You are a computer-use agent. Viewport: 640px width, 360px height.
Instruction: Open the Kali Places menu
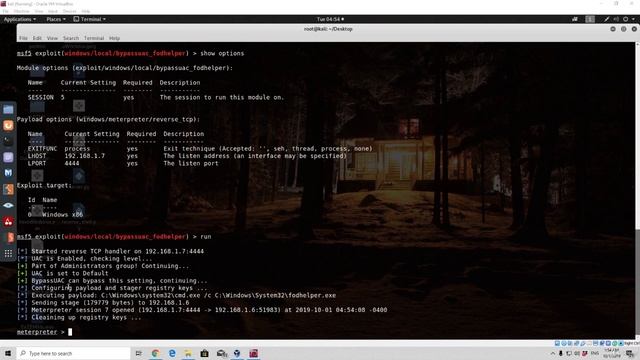[56, 19]
